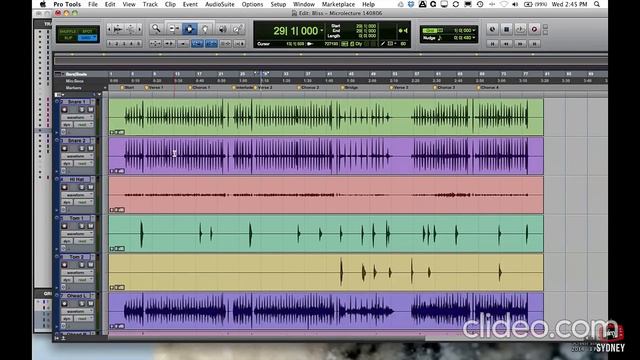640x360 pixels.
Task: Click horizontal zoom in arrow button
Action: click(140, 29)
